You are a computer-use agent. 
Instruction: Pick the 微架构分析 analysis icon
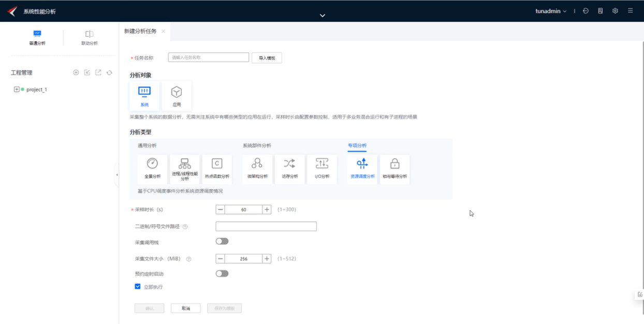257,163
